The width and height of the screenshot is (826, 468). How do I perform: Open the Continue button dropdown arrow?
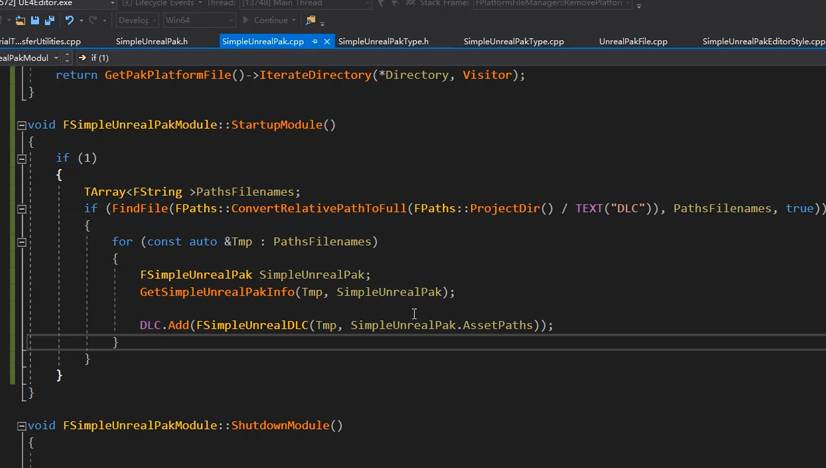(x=293, y=21)
